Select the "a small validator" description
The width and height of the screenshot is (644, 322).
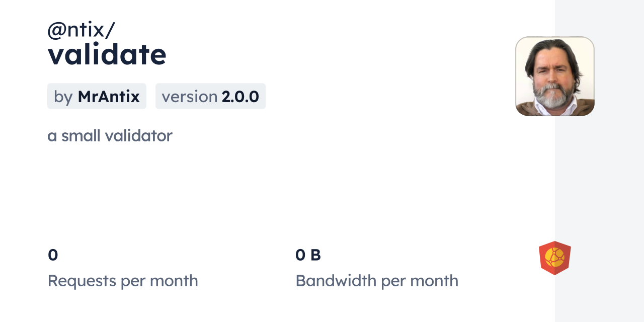110,135
